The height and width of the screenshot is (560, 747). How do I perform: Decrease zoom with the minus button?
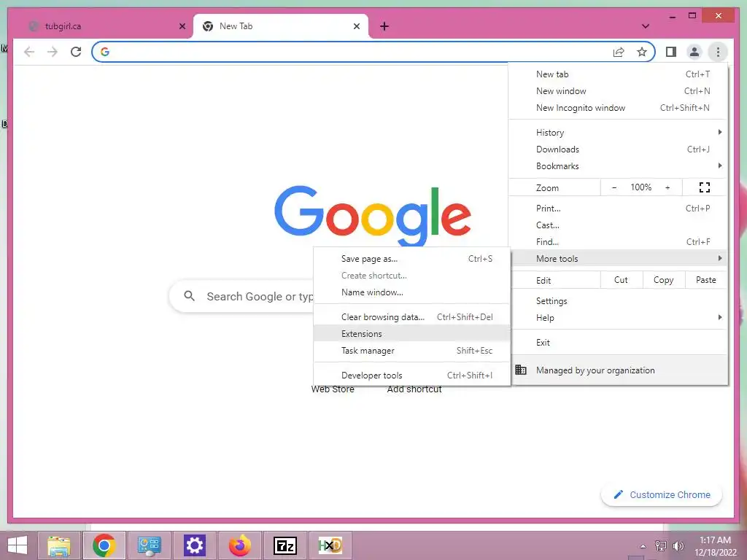[614, 187]
